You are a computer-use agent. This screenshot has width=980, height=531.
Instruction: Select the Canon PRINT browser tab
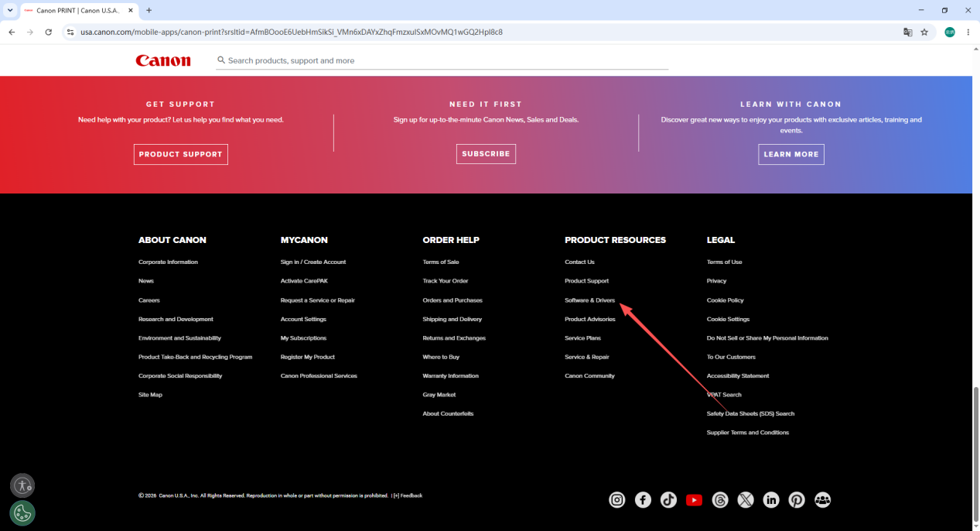[x=79, y=10]
